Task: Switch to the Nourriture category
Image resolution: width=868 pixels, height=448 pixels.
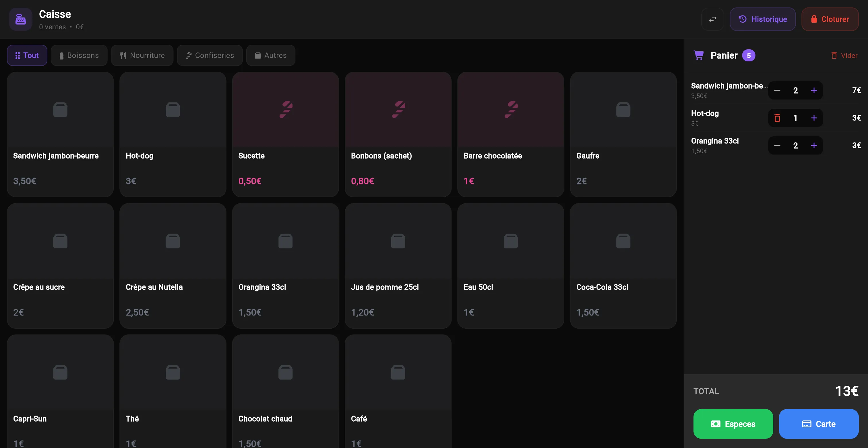Action: coord(142,55)
